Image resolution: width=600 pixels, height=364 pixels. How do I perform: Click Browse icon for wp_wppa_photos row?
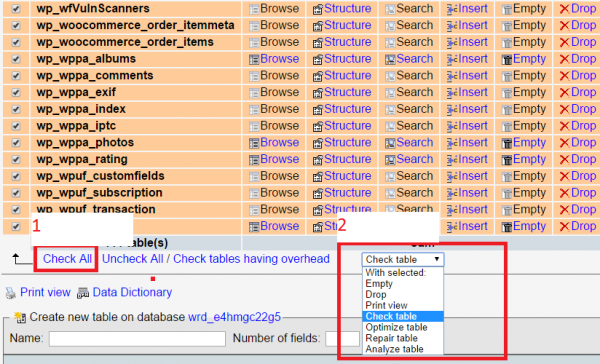[x=254, y=143]
